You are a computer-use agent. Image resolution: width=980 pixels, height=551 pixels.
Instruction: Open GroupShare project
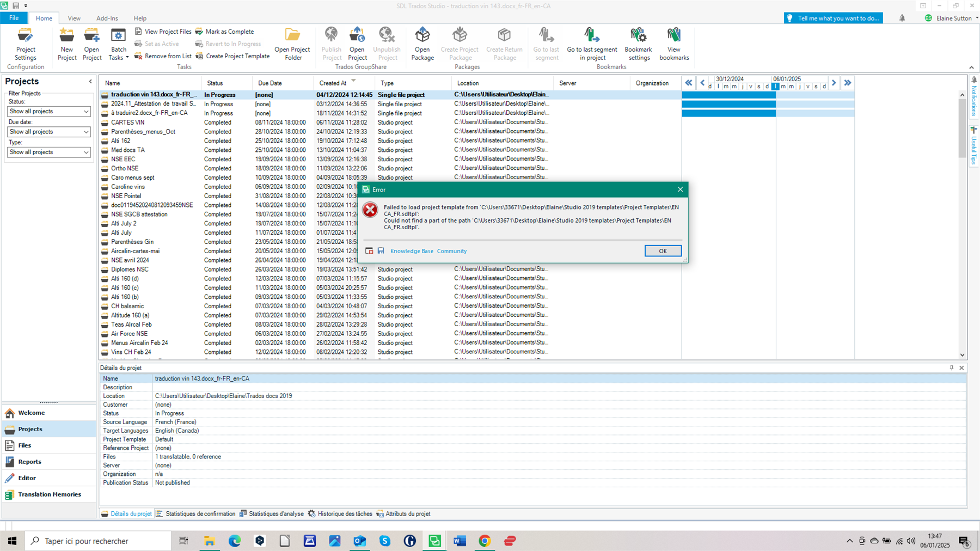[x=357, y=45]
